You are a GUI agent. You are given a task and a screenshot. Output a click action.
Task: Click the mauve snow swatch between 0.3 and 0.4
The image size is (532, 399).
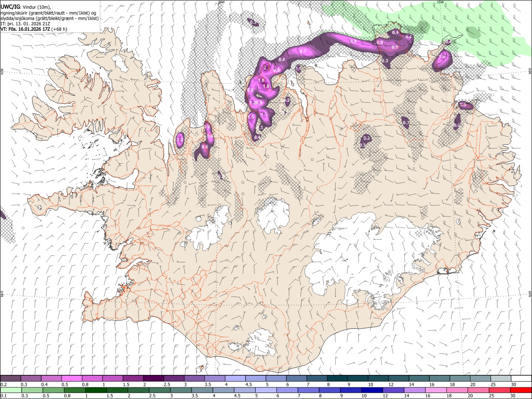(31, 378)
